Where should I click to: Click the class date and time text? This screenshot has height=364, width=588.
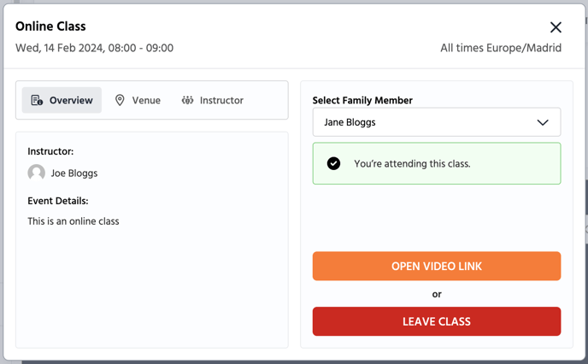point(94,48)
